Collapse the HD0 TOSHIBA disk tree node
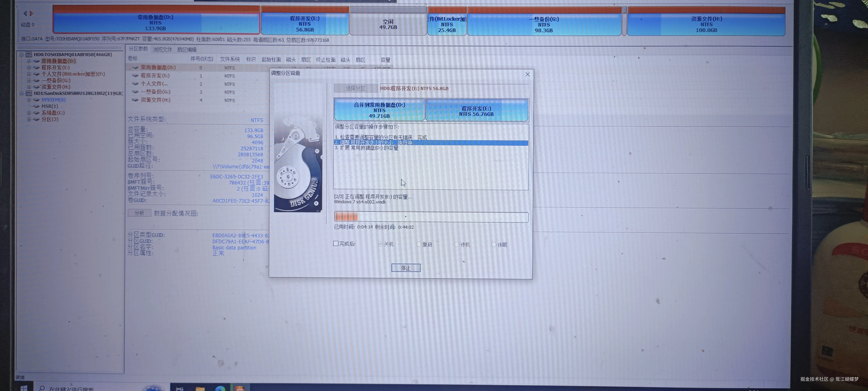Viewport: 868px width, 391px height. (x=22, y=55)
